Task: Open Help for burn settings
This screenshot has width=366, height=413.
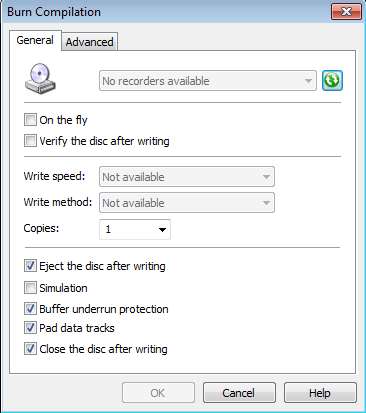Action: (x=320, y=393)
